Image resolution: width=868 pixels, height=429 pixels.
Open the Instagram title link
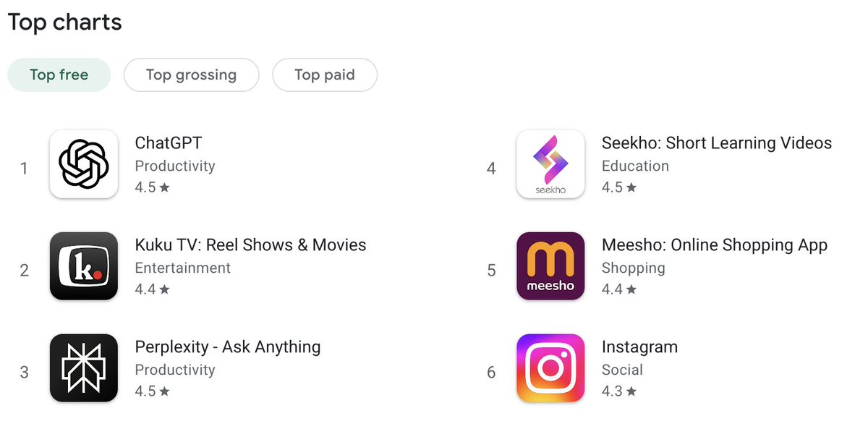tap(639, 347)
